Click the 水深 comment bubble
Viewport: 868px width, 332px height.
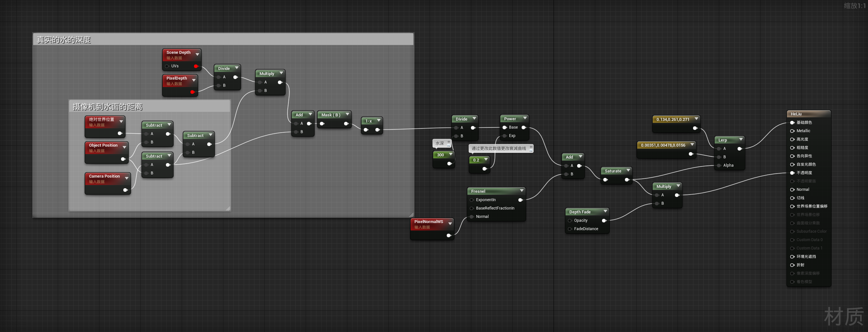click(x=442, y=143)
